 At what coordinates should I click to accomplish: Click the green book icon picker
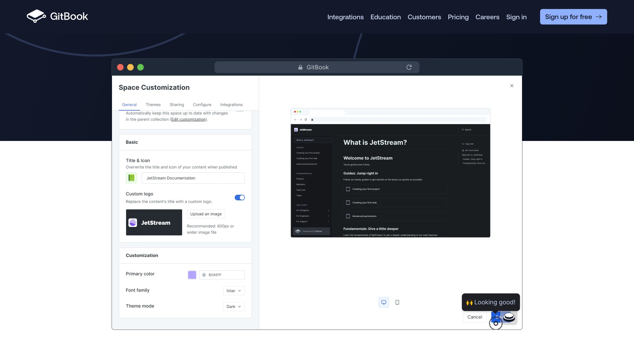[x=131, y=178]
